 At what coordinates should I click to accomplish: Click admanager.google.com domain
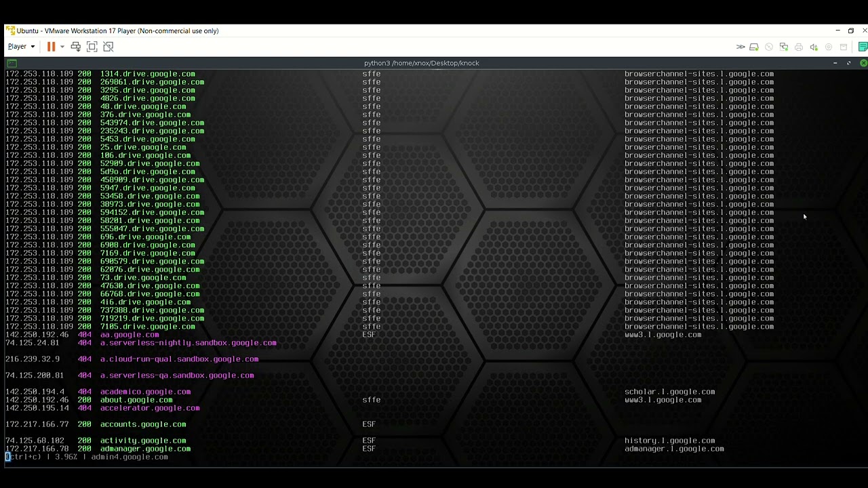(145, 449)
